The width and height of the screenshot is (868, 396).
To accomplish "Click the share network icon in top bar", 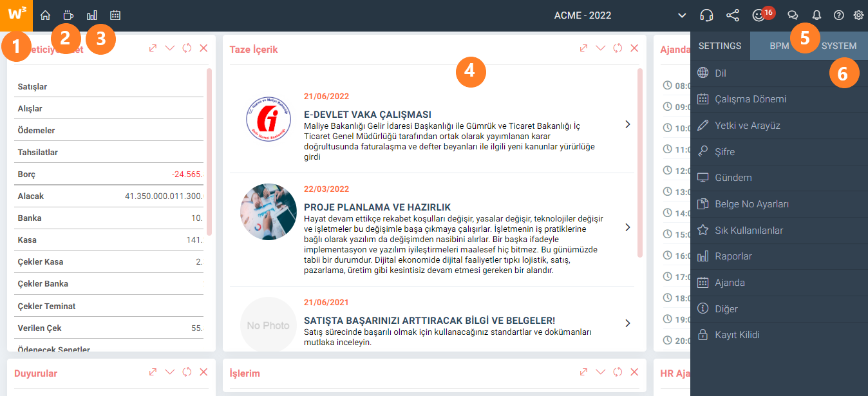I will pos(732,15).
